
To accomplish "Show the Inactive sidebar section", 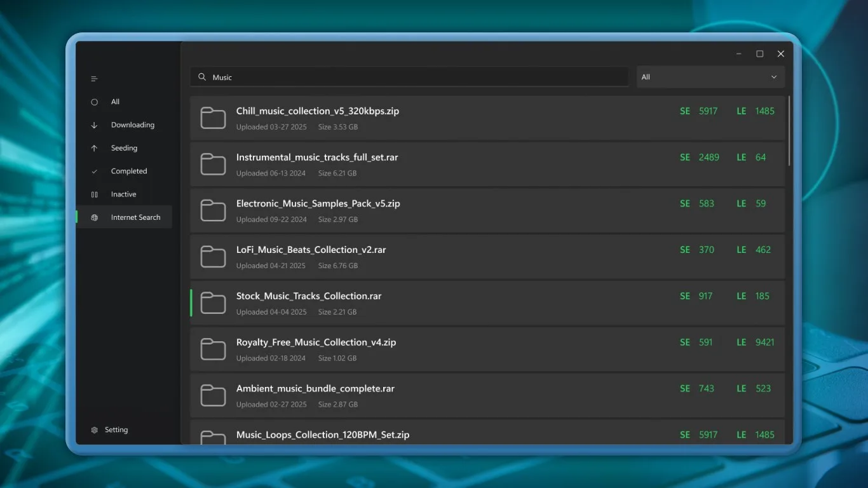I will pyautogui.click(x=124, y=194).
